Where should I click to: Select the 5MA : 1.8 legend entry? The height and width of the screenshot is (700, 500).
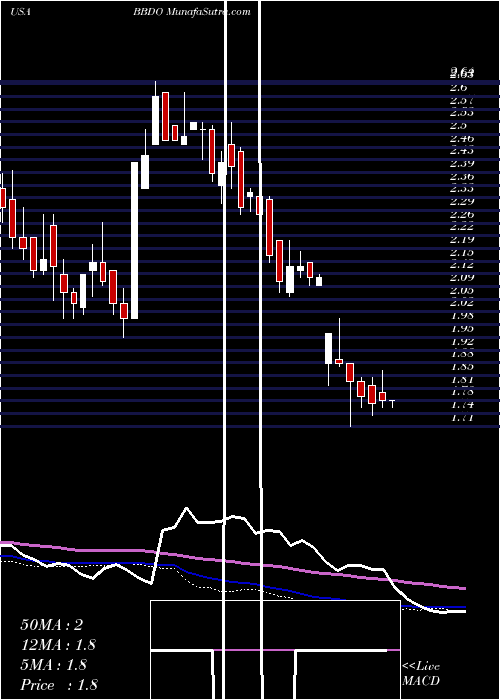click(x=55, y=665)
